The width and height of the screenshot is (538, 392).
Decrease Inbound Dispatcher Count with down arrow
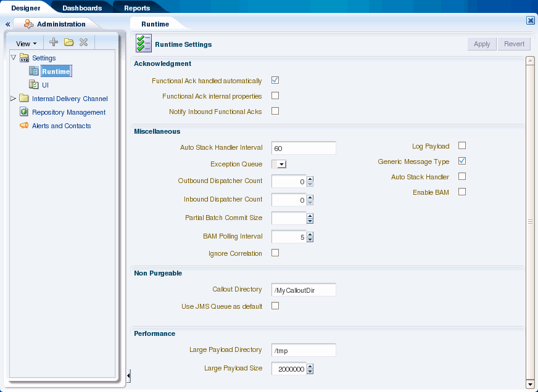pos(310,203)
